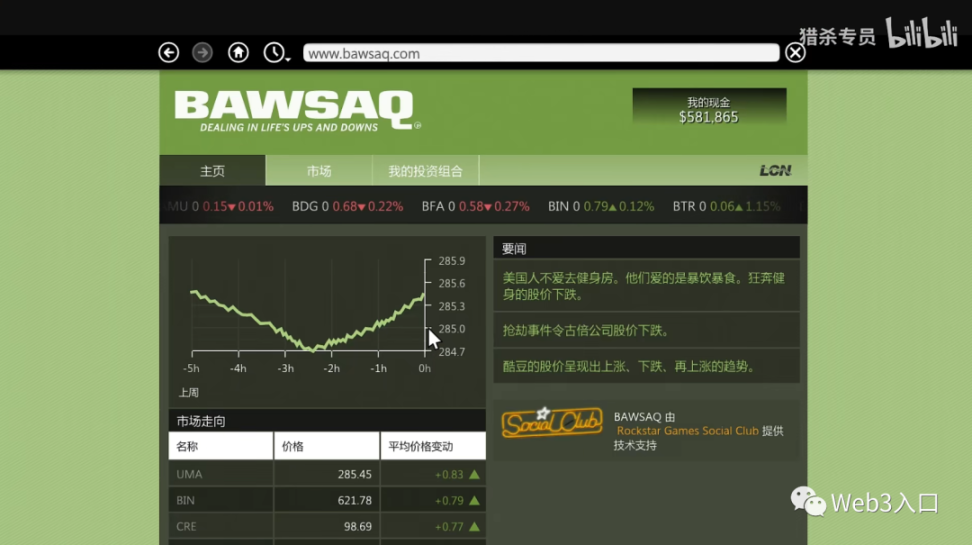Image resolution: width=972 pixels, height=545 pixels.
Task: Select the 主页 tab
Action: coord(213,171)
